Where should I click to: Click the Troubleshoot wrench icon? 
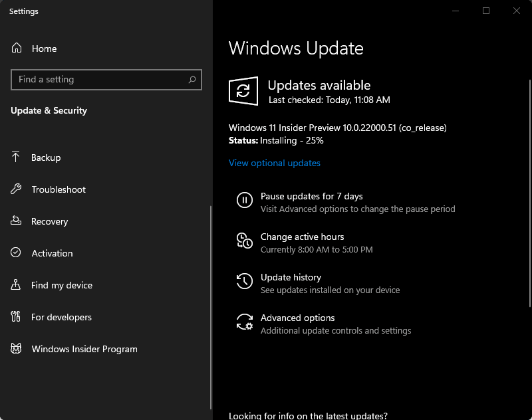(x=16, y=189)
